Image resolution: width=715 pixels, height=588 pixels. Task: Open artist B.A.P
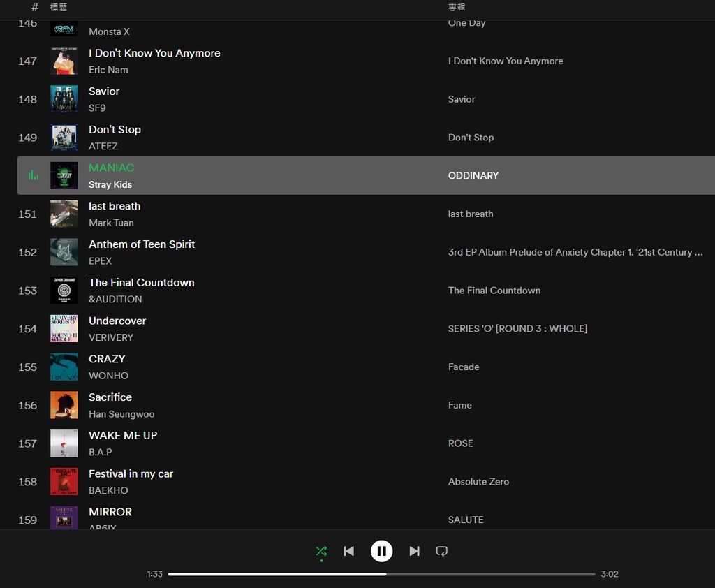tap(101, 452)
